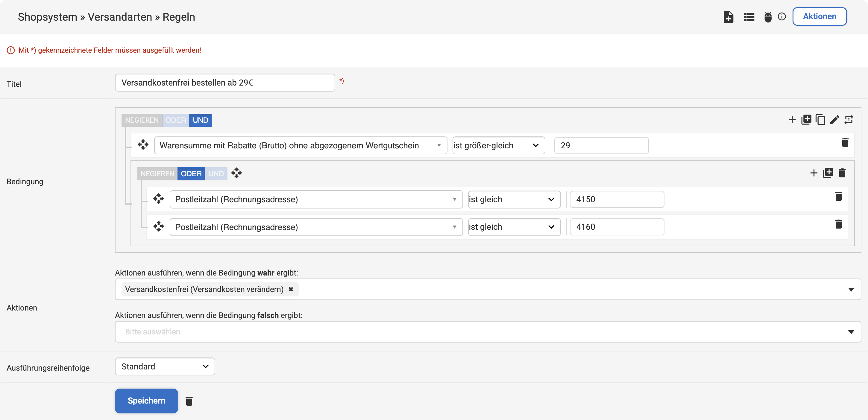Open the Ausführungsreihenfolge Standard dropdown
868x420 pixels.
[165, 366]
